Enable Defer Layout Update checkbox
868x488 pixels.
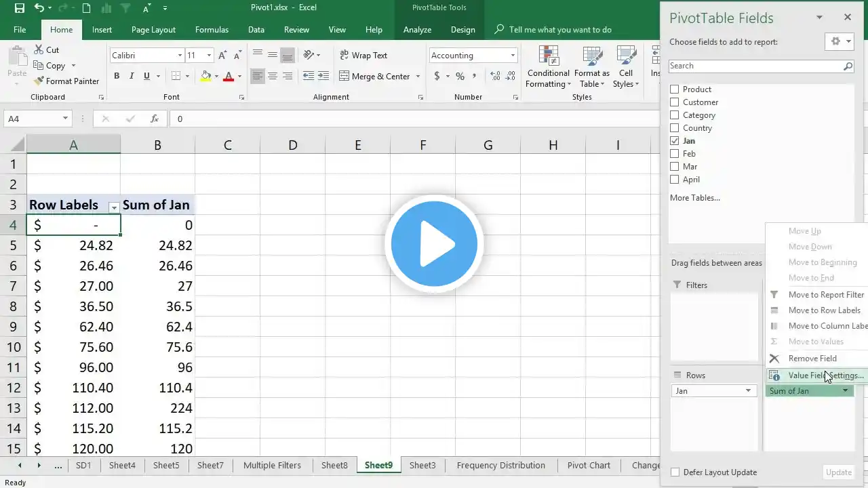pos(675,472)
